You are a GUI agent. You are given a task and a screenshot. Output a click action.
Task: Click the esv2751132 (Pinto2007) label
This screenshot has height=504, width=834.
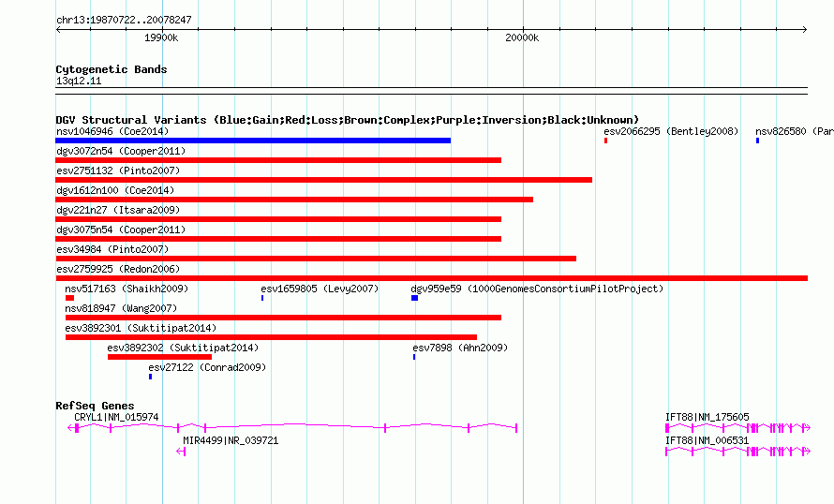(118, 170)
